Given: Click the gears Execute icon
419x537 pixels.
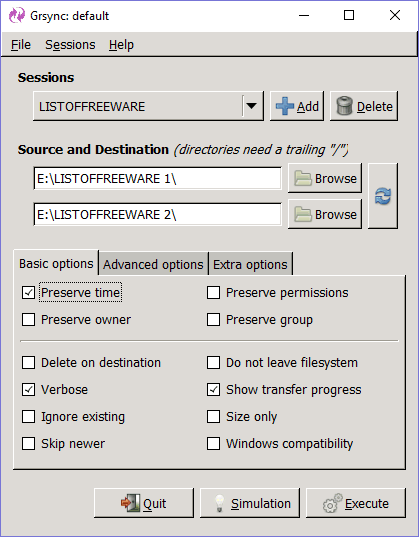Looking at the screenshot, I should (x=332, y=503).
